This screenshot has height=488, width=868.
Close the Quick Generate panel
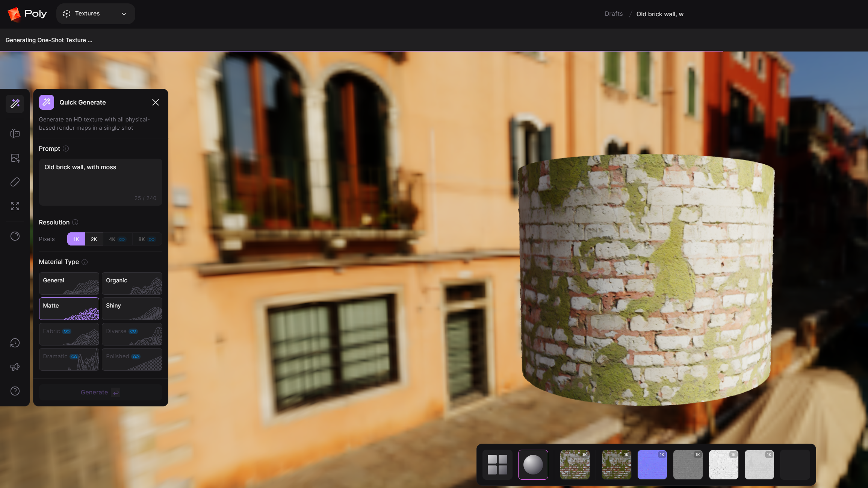tap(156, 102)
